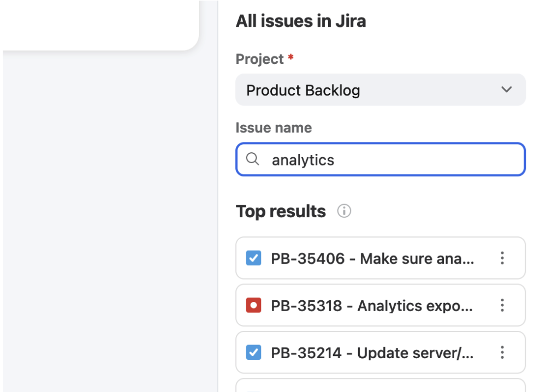The image size is (540, 392).
Task: Click the Project field label
Action: tap(260, 59)
